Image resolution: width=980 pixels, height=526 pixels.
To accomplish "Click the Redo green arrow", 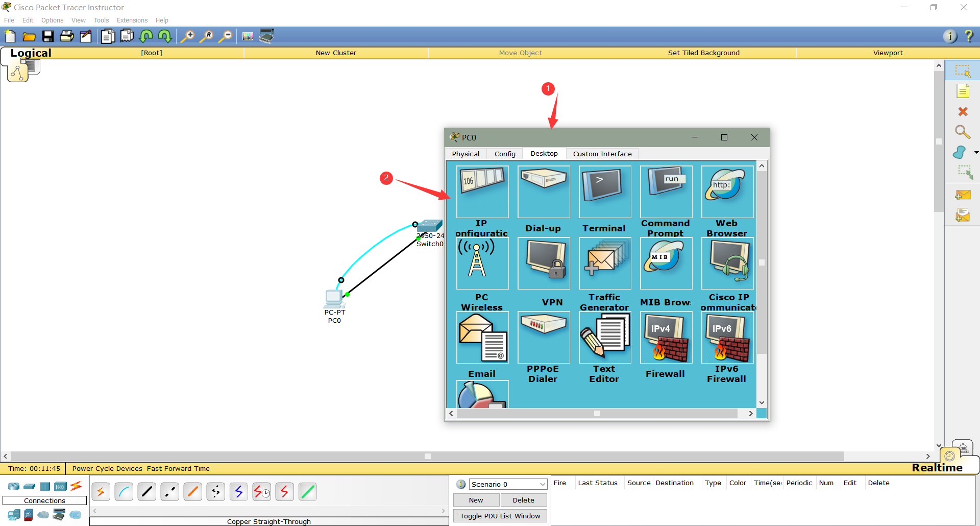I will [165, 36].
